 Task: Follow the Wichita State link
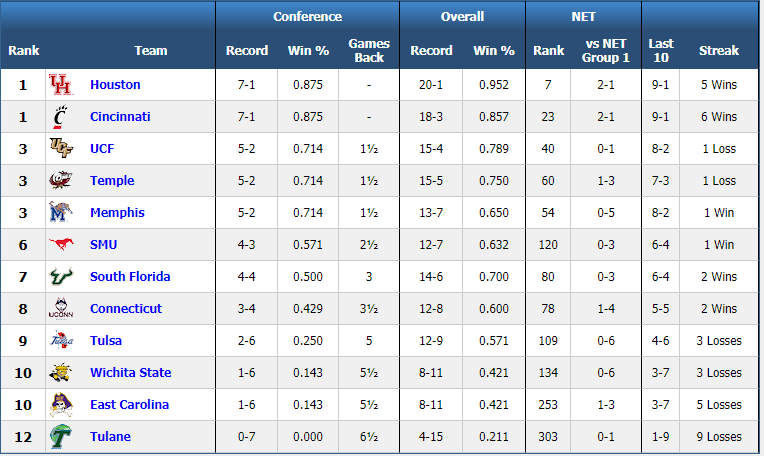131,373
